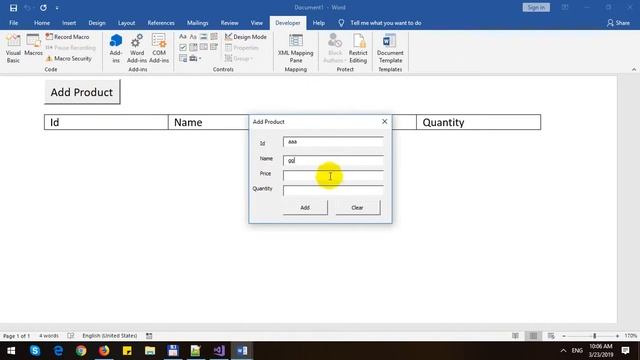Switch to Read Mode view
Viewport: 640px width, 360px height.
point(516,336)
